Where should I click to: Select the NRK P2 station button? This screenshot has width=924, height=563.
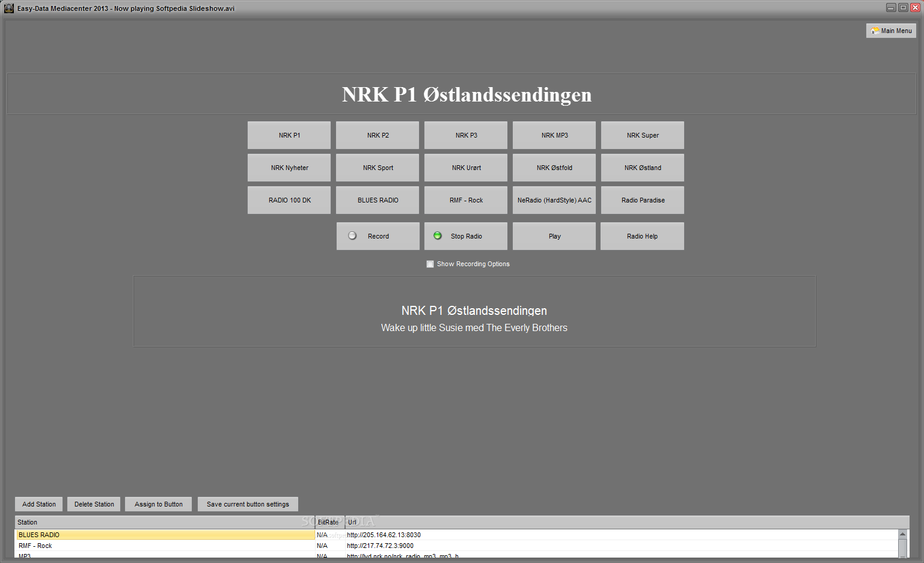coord(378,135)
